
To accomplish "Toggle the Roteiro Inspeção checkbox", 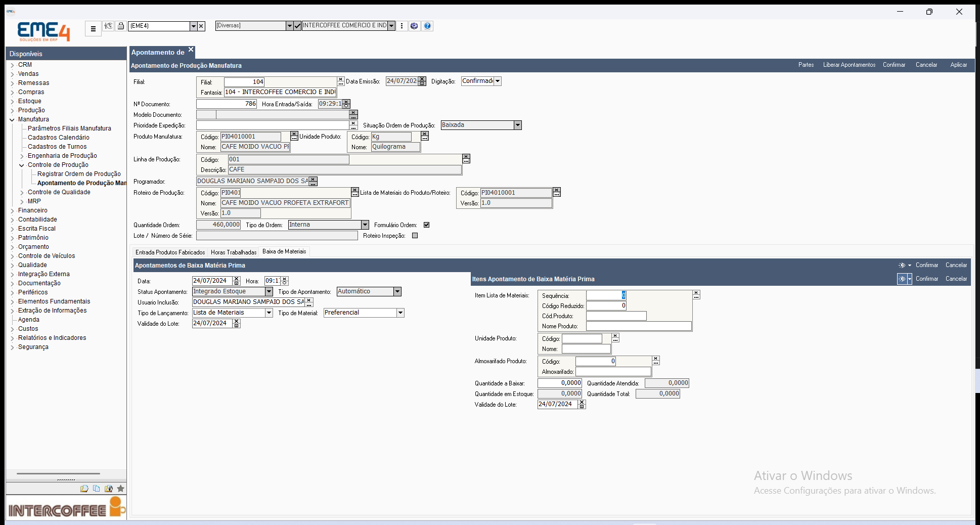I will click(x=415, y=235).
